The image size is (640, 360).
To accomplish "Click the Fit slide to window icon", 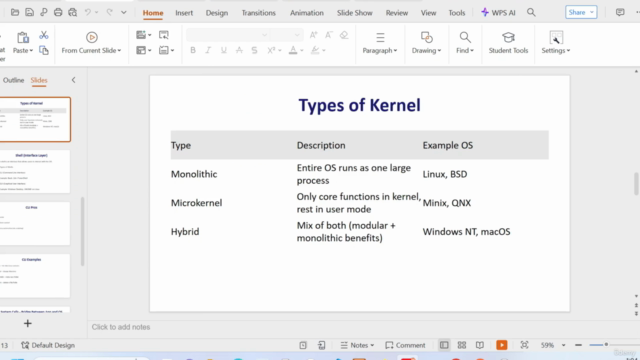I will click(x=524, y=345).
